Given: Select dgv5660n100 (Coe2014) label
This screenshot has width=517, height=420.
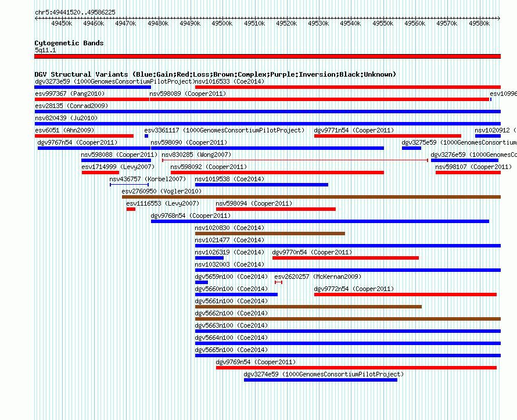Looking at the screenshot, I should 231,289.
